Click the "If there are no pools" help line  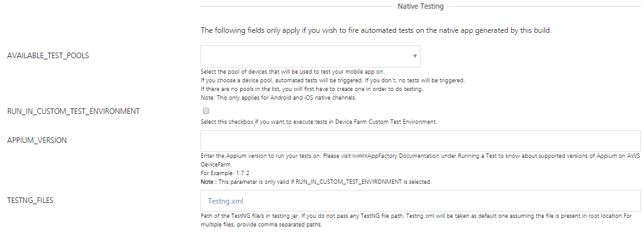point(312,89)
